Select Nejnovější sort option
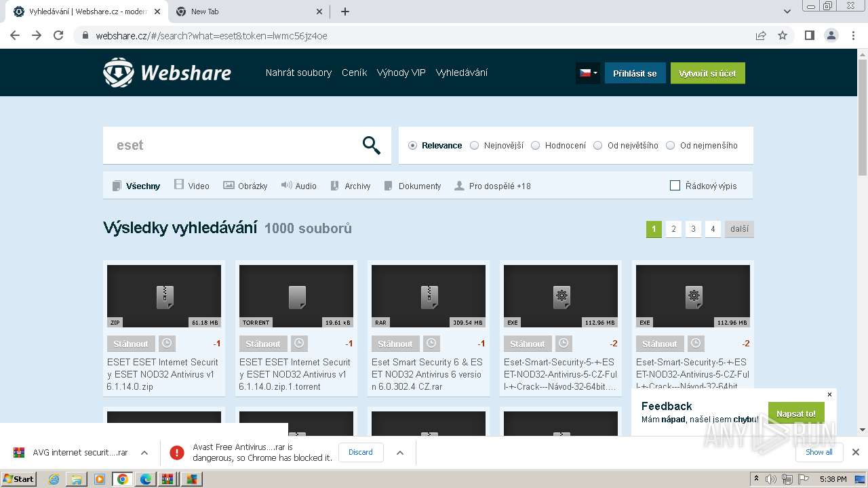The image size is (868, 488). coord(497,145)
